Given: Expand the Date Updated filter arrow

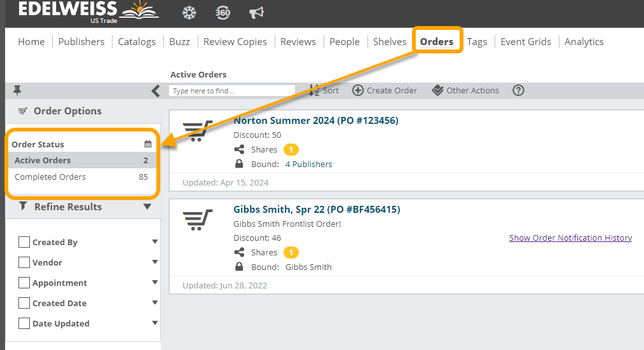Looking at the screenshot, I should click(x=155, y=323).
